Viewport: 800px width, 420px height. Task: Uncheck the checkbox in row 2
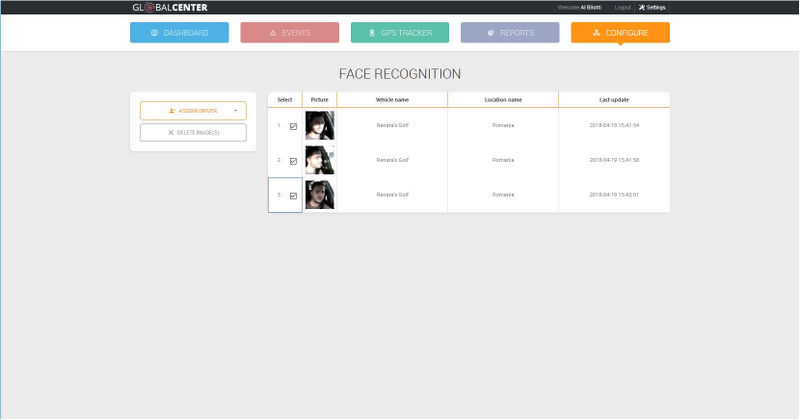(293, 161)
